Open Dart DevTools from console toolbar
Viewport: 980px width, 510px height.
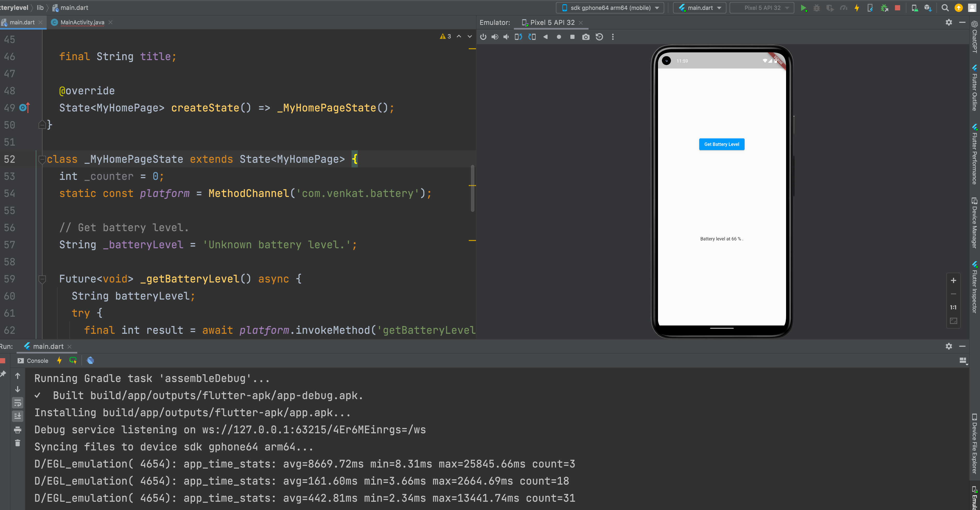(90, 360)
